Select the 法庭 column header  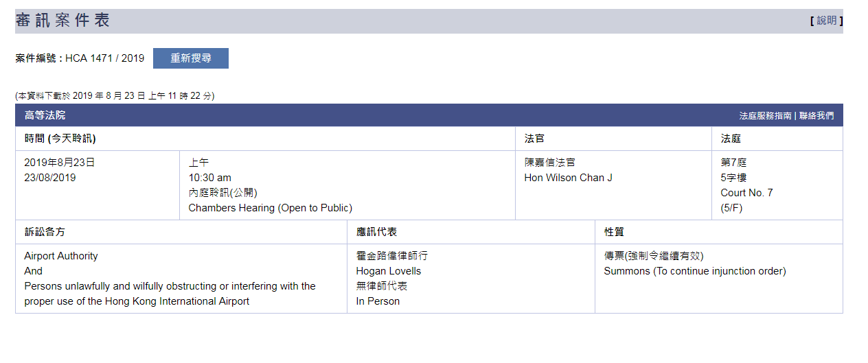(x=731, y=139)
